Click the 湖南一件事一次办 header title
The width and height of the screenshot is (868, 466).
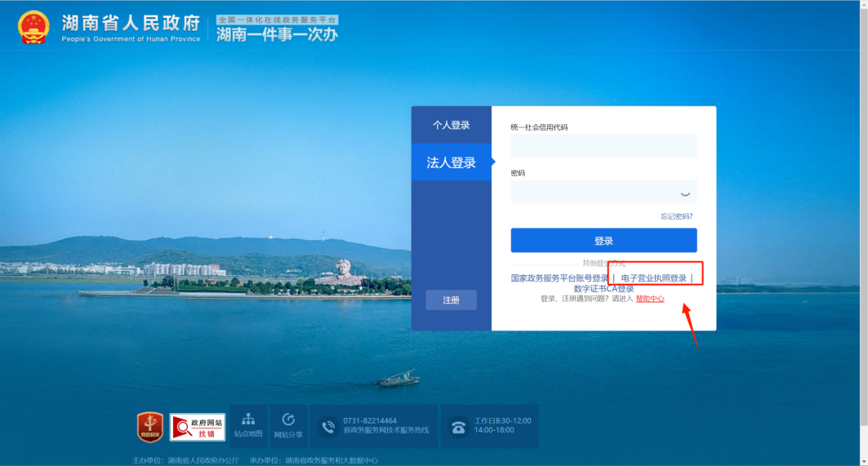coord(277,34)
